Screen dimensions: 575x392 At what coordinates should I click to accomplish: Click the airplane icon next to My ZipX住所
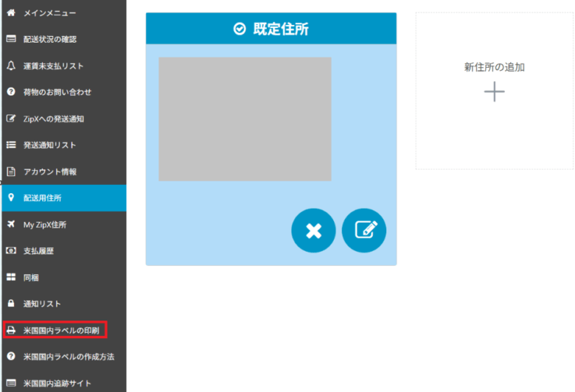(x=11, y=224)
